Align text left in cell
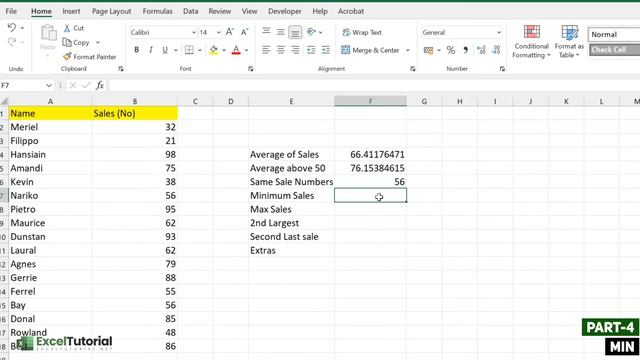 coord(266,50)
